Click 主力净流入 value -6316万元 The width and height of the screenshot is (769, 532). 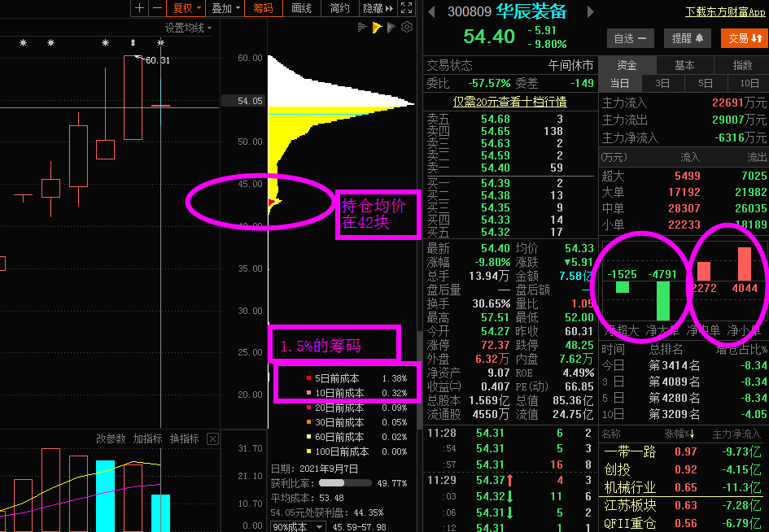click(x=741, y=137)
